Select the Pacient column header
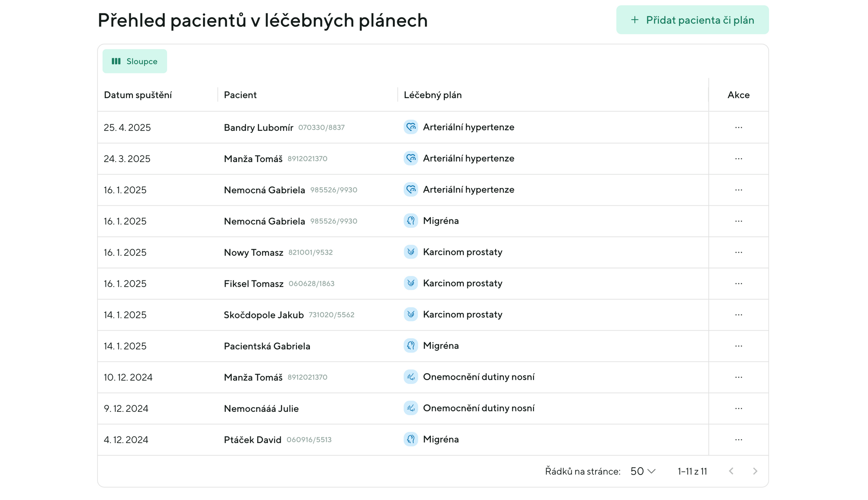The width and height of the screenshot is (868, 500). (240, 95)
